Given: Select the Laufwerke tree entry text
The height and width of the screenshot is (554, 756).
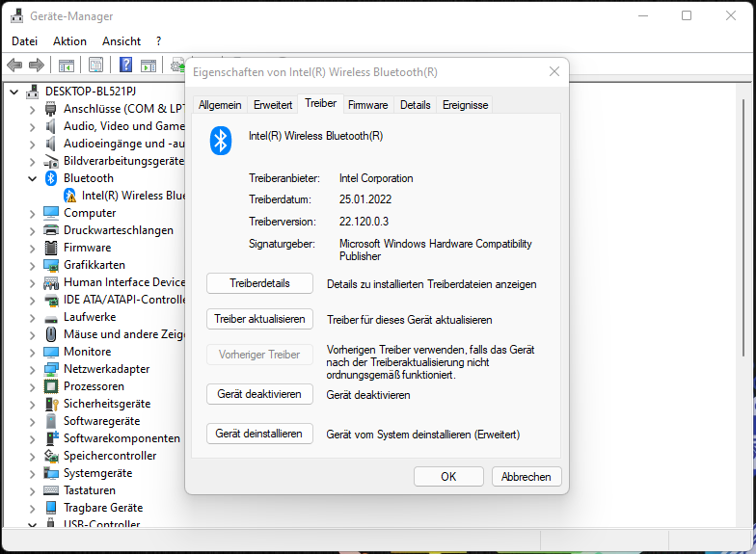Looking at the screenshot, I should (x=90, y=317).
